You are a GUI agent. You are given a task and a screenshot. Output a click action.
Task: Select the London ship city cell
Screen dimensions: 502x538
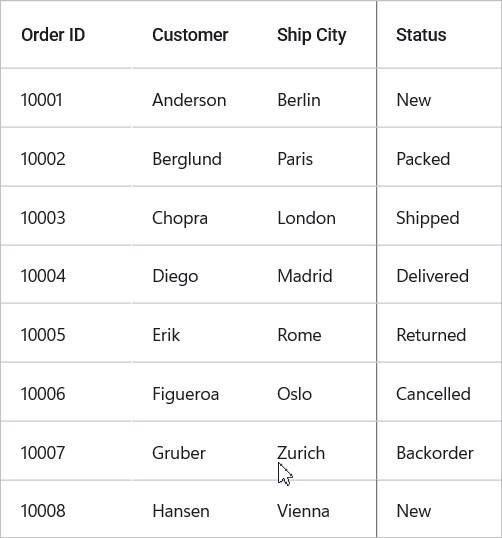[x=316, y=216]
